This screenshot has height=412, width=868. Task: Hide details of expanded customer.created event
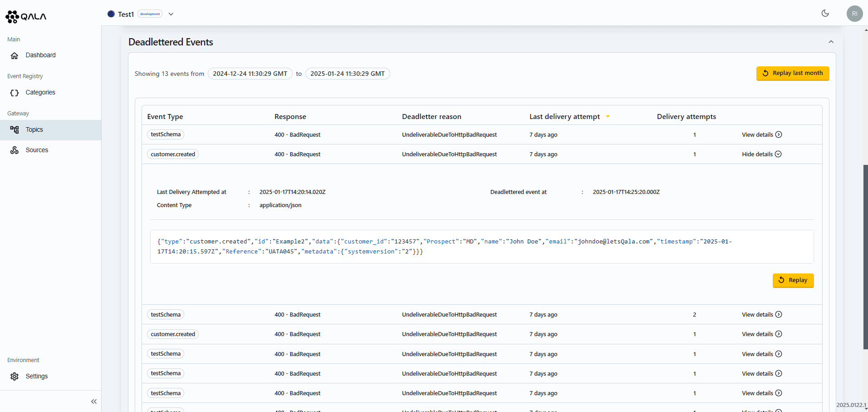tap(761, 154)
